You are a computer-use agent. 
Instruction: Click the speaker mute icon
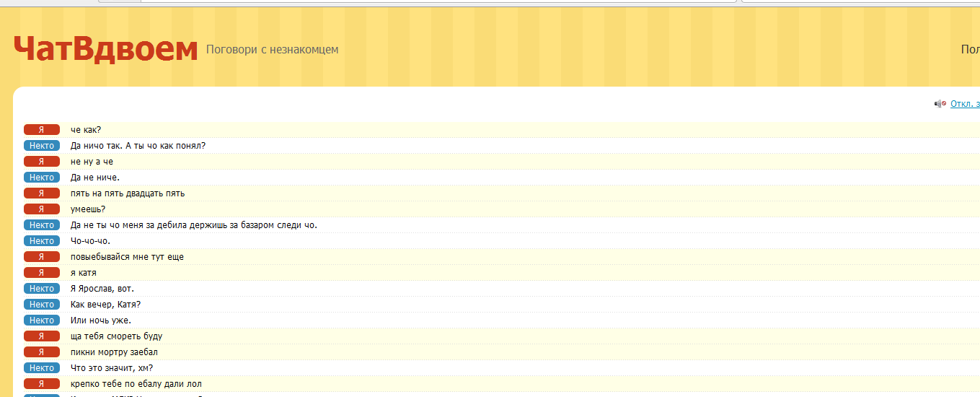(940, 104)
